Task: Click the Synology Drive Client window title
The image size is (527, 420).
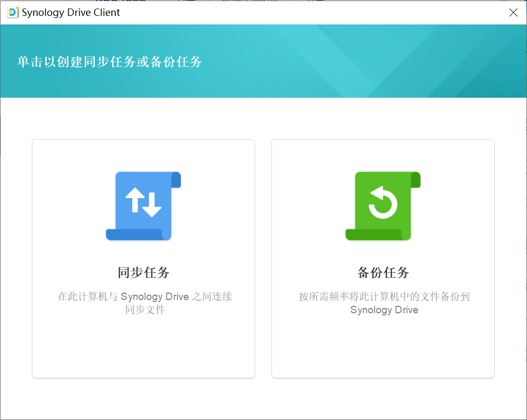Action: tap(71, 12)
